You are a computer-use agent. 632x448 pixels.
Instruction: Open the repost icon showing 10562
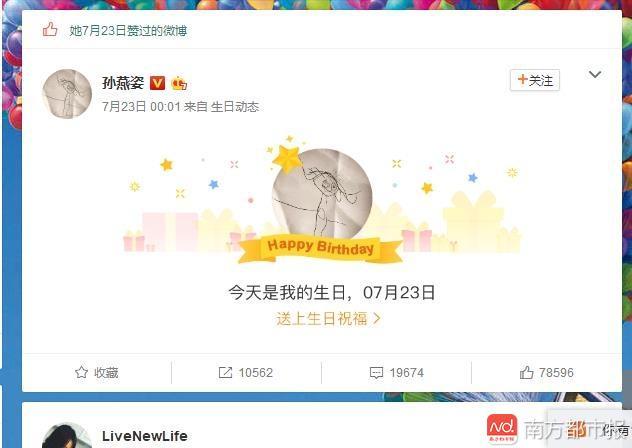tap(225, 372)
